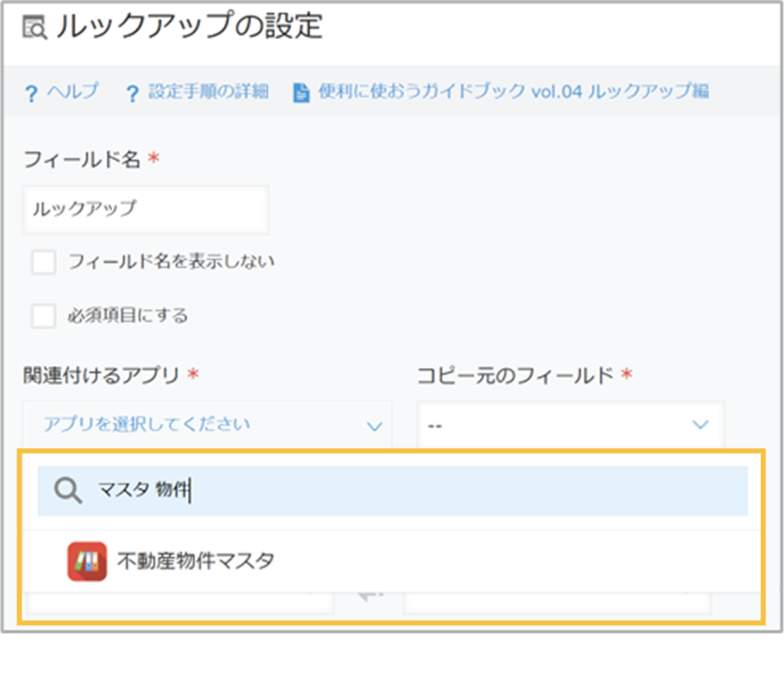This screenshot has width=784, height=686.
Task: Open the アプリを選択してください dropdown
Action: (207, 424)
